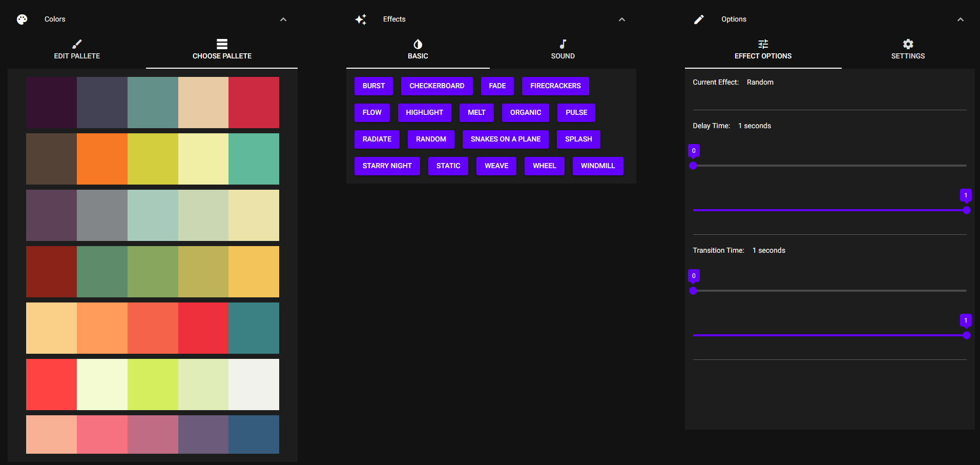The image size is (980, 465).
Task: Click the gear icon above Settings
Action: 908,44
